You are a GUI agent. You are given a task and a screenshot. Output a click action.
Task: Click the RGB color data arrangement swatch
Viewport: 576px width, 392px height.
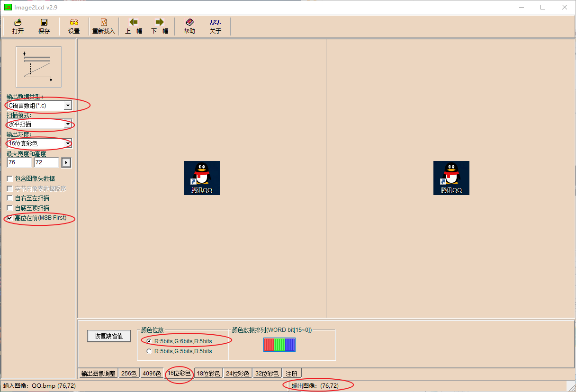279,345
